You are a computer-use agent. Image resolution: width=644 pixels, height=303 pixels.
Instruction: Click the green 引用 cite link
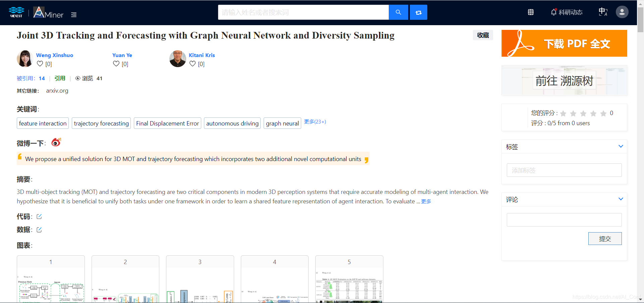click(60, 78)
